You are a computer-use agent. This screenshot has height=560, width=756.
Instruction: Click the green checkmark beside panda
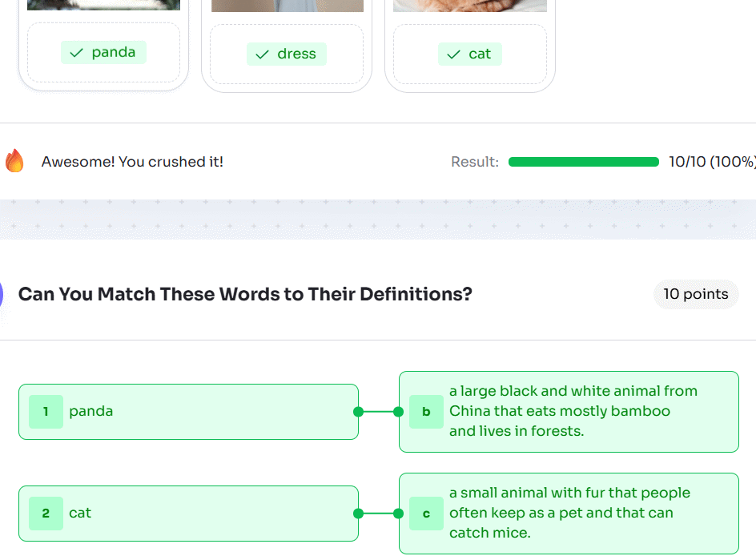[x=76, y=53]
